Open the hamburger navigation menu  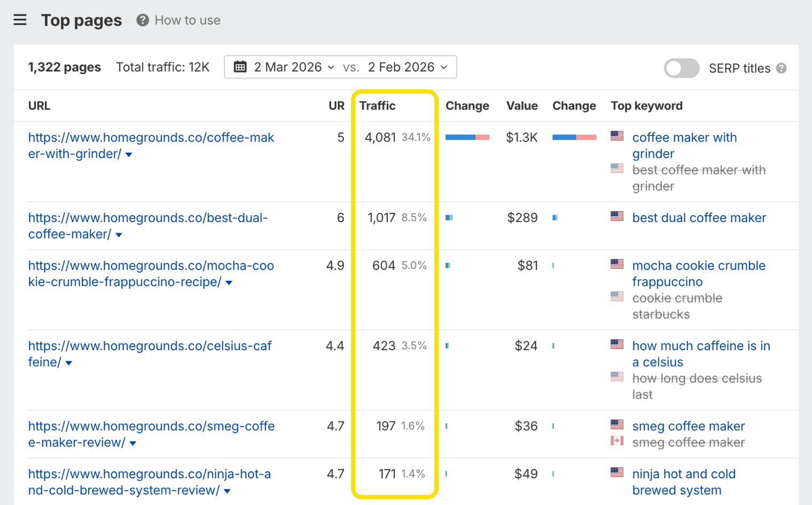click(20, 20)
